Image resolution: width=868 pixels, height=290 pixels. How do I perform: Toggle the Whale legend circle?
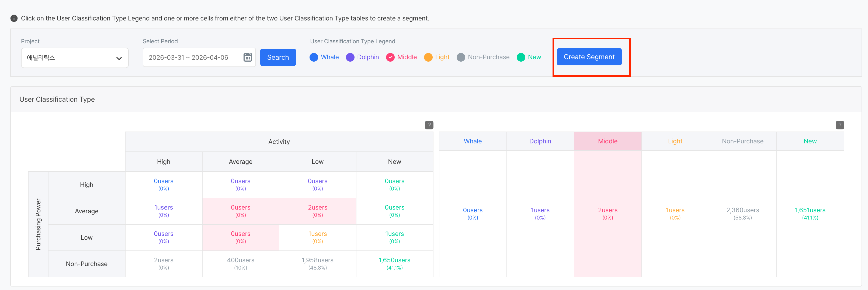pos(314,57)
